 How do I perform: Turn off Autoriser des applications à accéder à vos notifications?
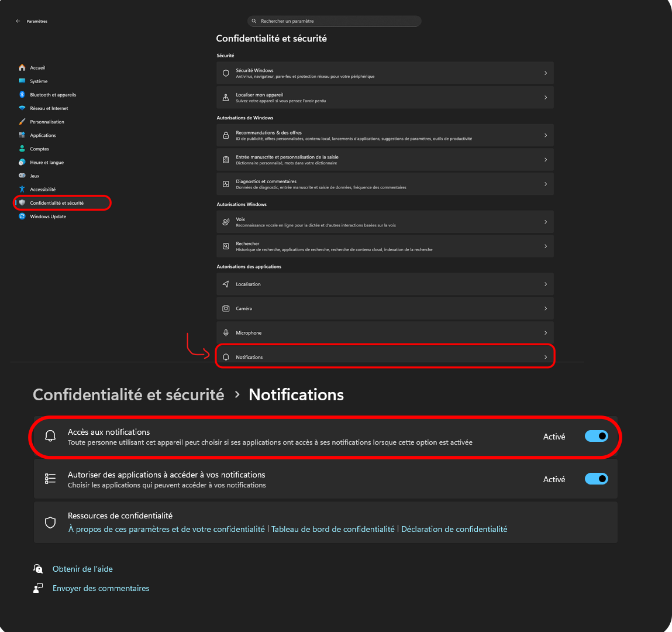(x=596, y=479)
